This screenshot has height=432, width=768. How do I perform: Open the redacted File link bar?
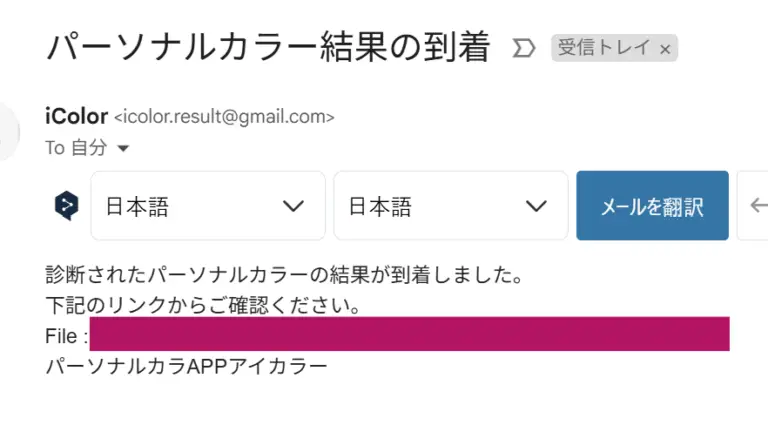coord(409,334)
